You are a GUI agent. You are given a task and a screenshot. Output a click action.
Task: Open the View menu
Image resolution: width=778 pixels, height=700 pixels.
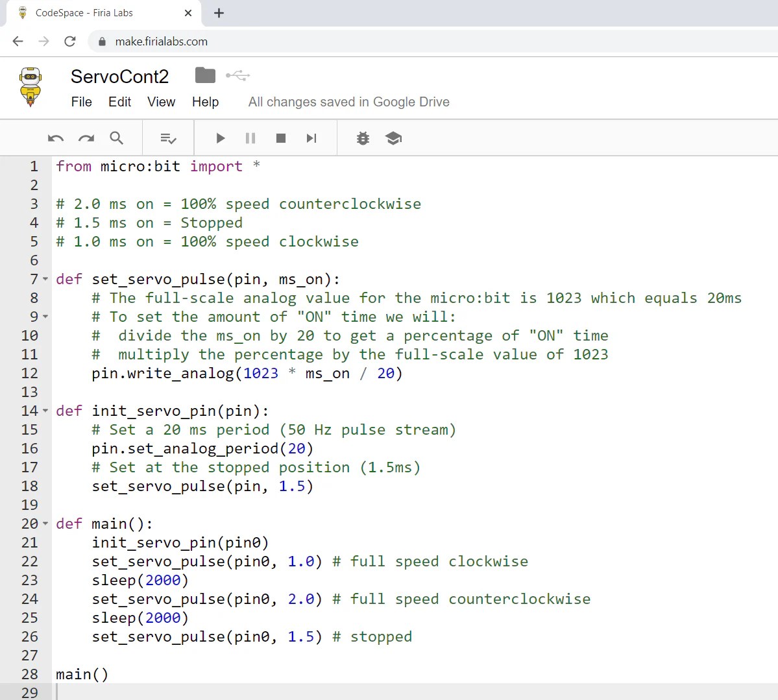pyautogui.click(x=160, y=102)
